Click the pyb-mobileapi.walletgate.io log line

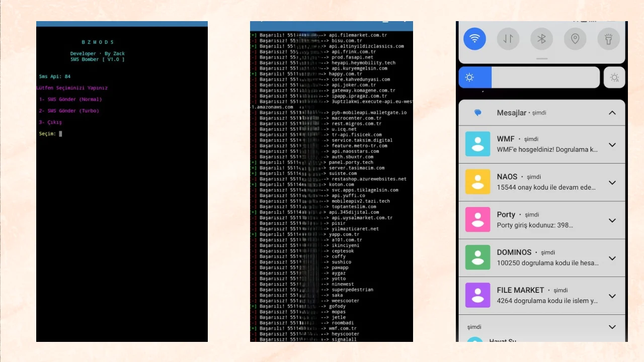(329, 113)
